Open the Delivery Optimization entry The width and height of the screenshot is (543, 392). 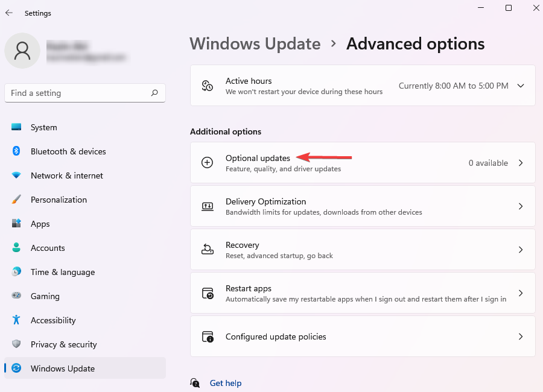(x=363, y=206)
